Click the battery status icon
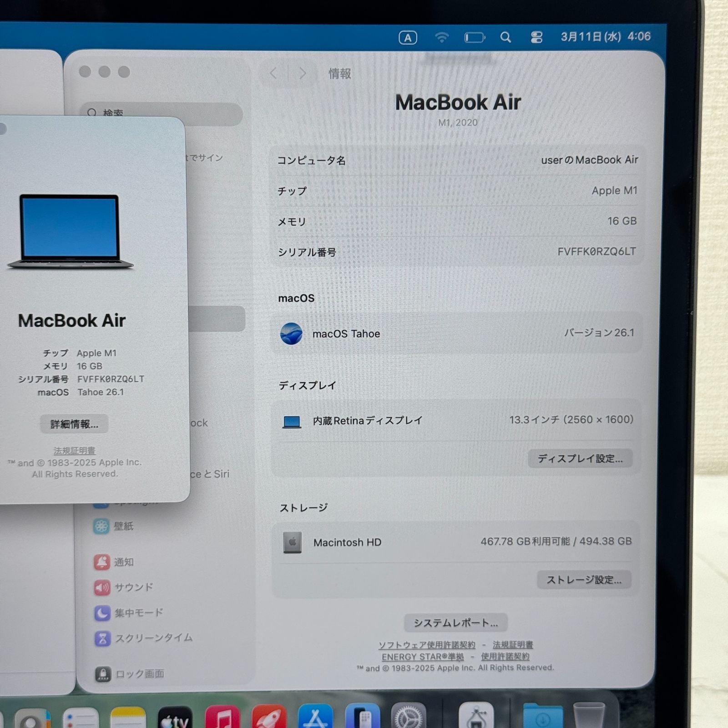 click(475, 37)
